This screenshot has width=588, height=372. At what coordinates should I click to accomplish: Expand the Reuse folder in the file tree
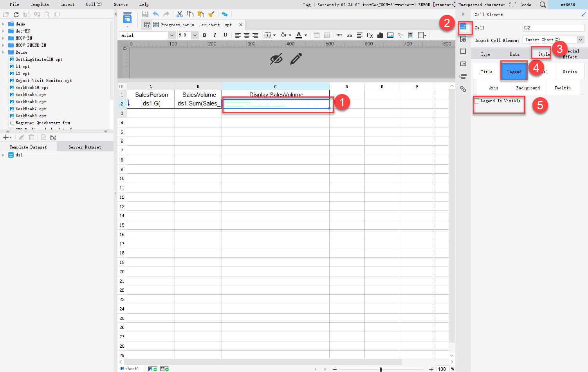[x=3, y=52]
